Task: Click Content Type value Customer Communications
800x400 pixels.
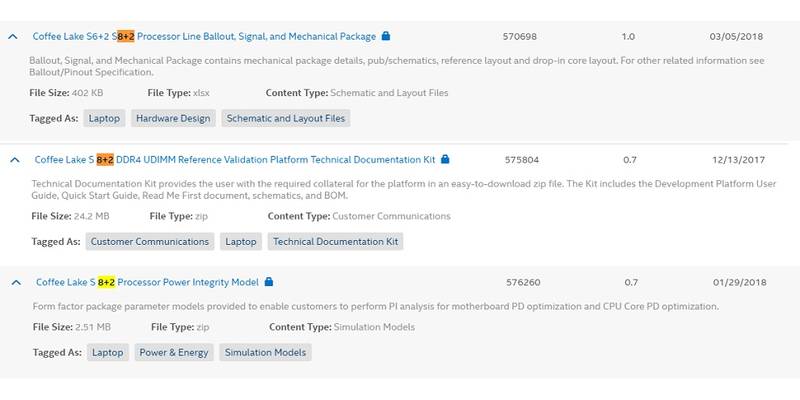Action: click(x=391, y=216)
